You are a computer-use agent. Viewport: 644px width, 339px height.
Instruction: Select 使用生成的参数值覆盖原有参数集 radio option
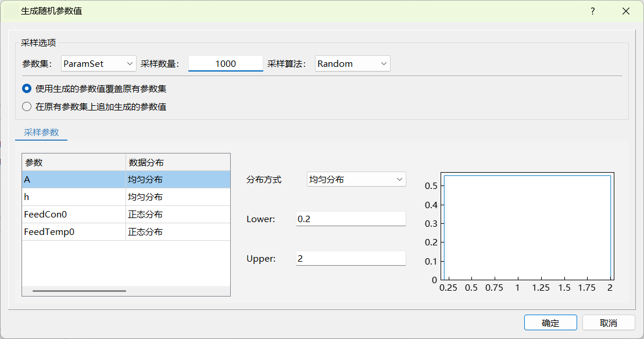27,89
